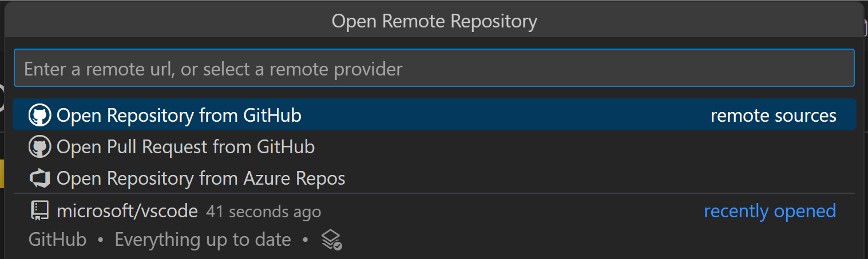This screenshot has width=868, height=259.
Task: Click the layers checkmark sync status icon
Action: (331, 240)
